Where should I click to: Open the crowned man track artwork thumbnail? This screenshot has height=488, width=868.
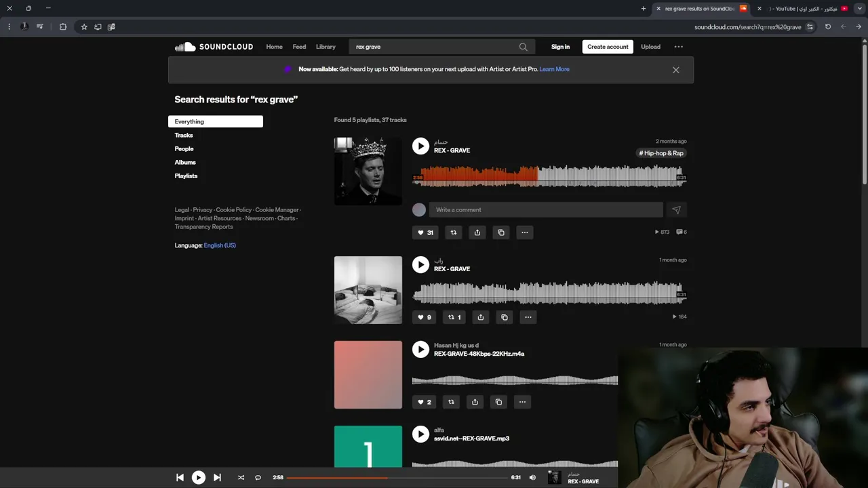point(368,171)
